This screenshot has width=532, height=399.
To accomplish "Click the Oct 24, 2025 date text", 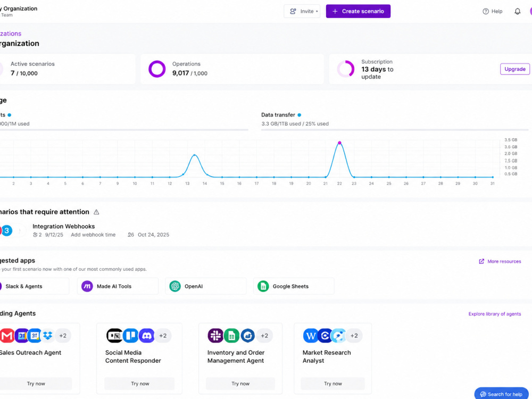I will point(153,235).
